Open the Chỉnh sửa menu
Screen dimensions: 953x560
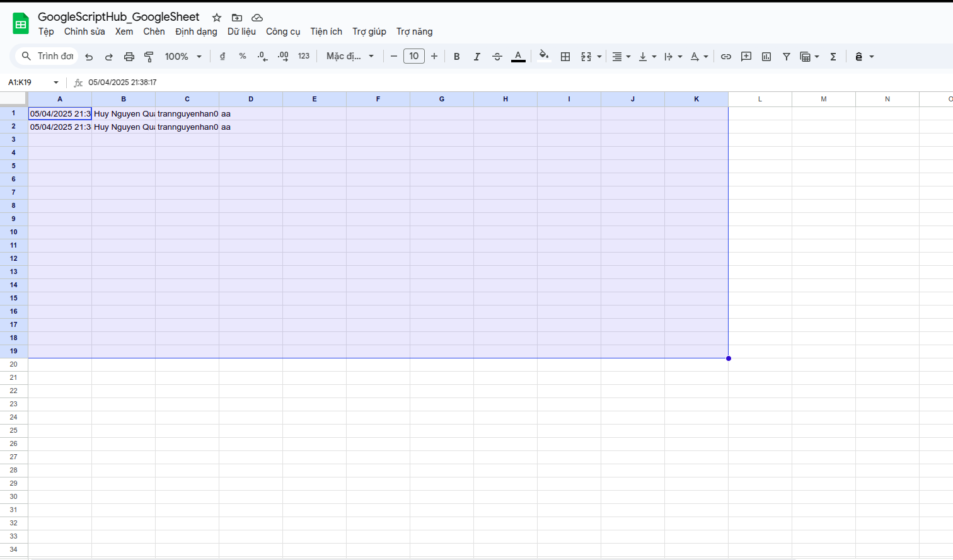(84, 31)
